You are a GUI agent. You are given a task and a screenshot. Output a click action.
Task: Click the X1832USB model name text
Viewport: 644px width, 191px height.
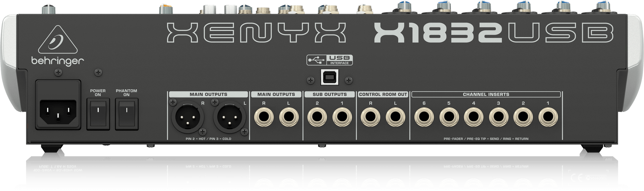pyautogui.click(x=493, y=33)
